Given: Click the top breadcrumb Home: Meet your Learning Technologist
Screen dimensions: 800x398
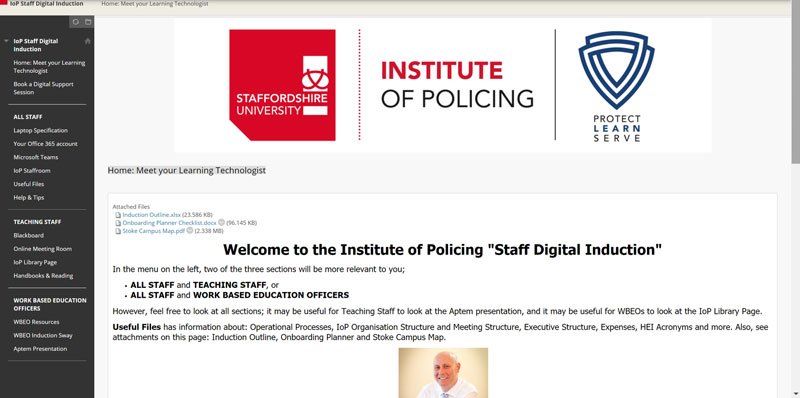Looking at the screenshot, I should pos(155,4).
